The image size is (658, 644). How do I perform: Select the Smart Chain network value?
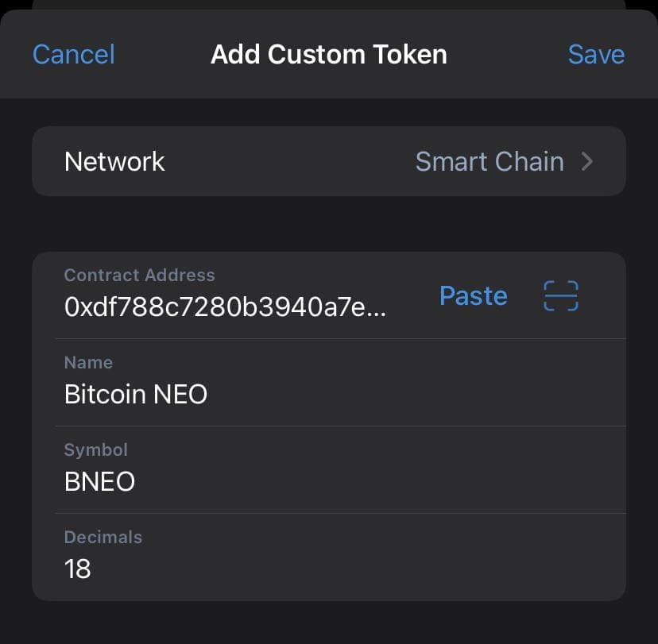pos(489,162)
